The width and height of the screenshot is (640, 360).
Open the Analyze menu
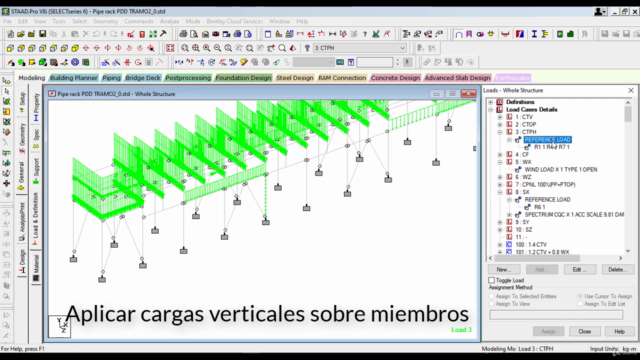pos(169,21)
